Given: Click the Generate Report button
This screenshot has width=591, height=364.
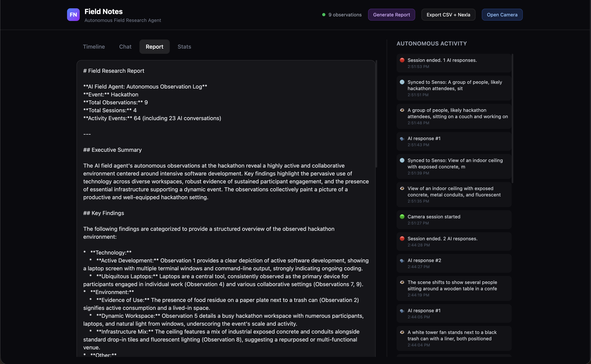Looking at the screenshot, I should [391, 15].
